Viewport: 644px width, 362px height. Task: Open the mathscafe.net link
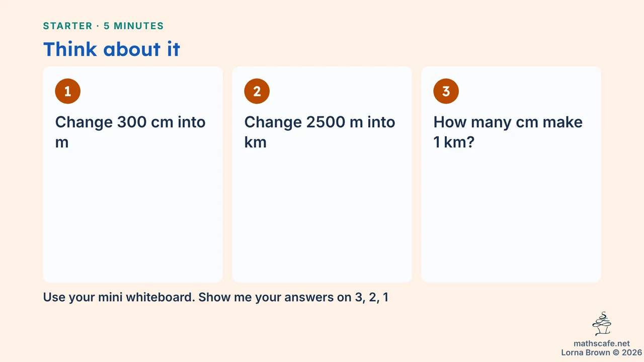(602, 344)
